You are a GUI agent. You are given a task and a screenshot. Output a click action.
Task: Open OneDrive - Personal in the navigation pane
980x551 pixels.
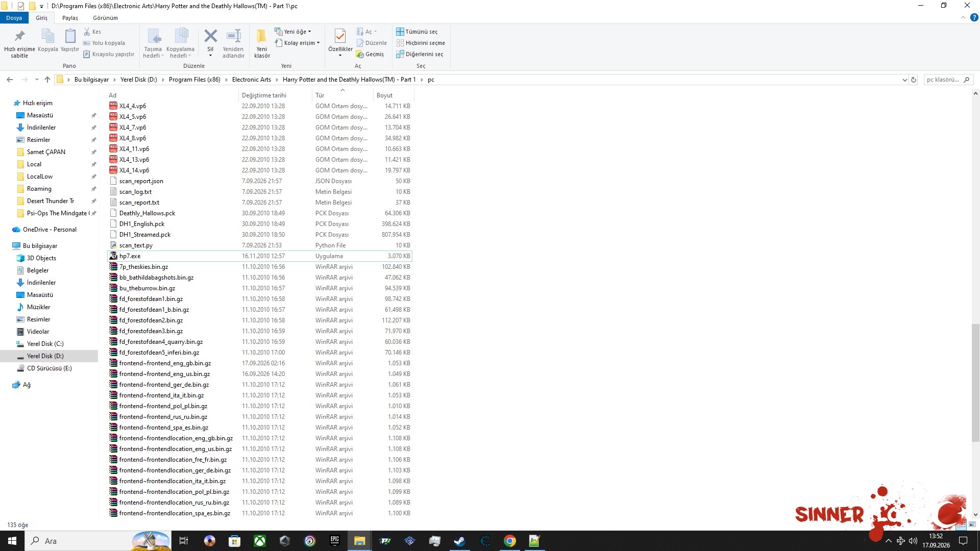coord(50,230)
